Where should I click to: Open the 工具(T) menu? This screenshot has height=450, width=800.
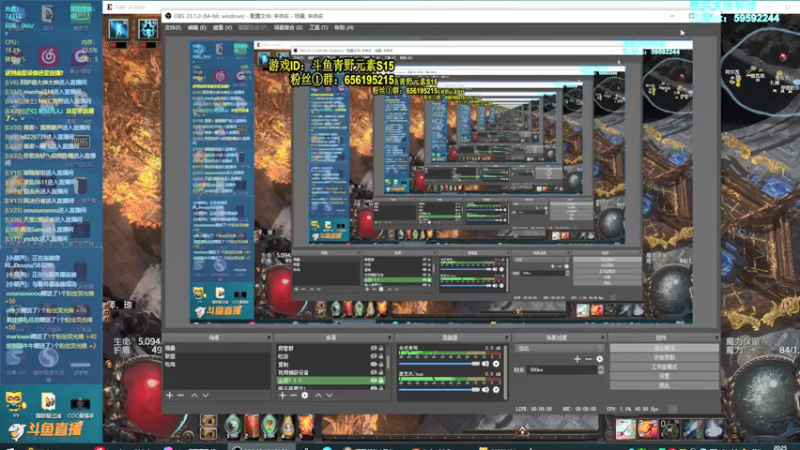tap(318, 28)
